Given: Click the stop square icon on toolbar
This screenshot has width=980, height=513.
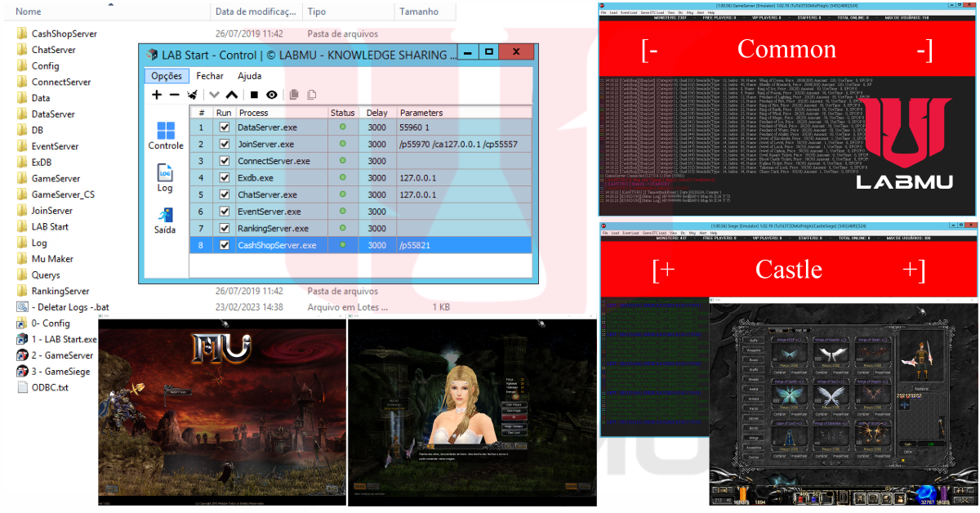Looking at the screenshot, I should (x=254, y=95).
